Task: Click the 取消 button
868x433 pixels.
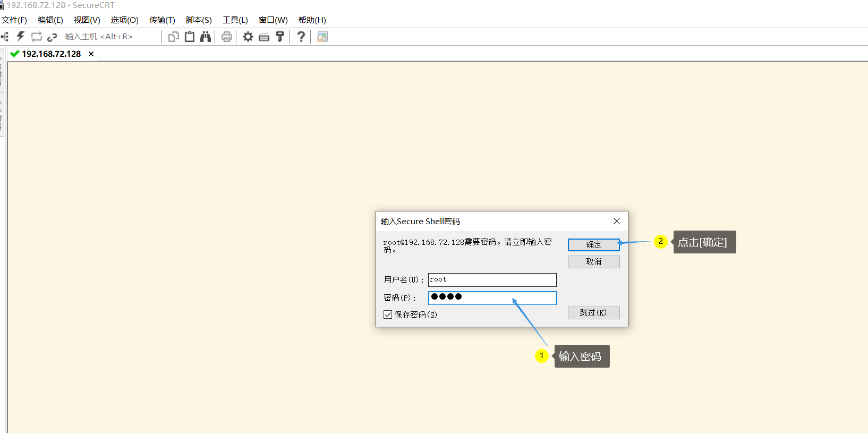Action: (593, 262)
